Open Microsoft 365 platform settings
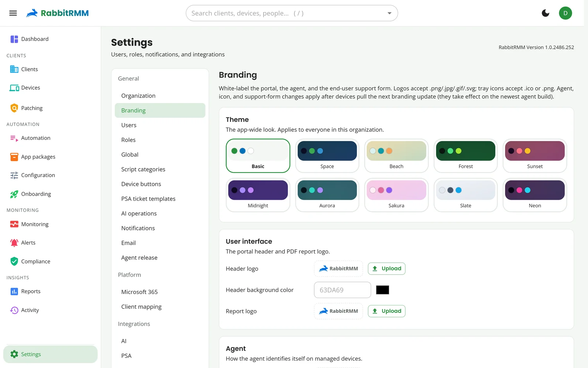 (x=160, y=292)
